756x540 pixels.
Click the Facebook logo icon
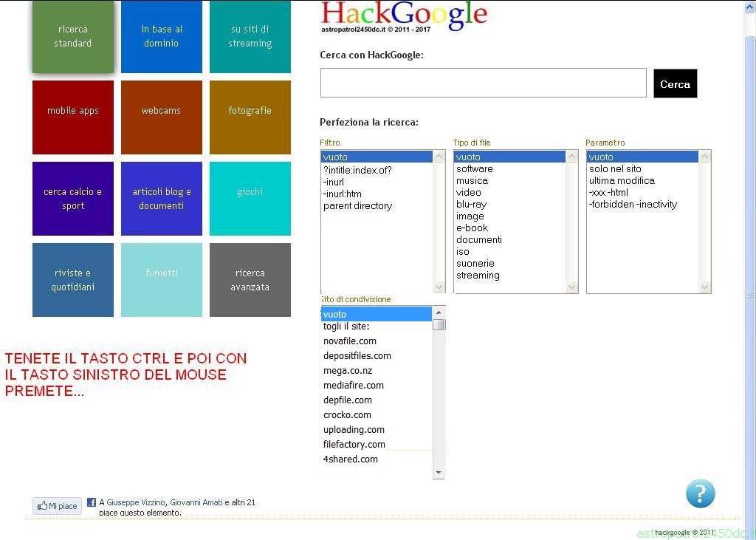[x=91, y=502]
